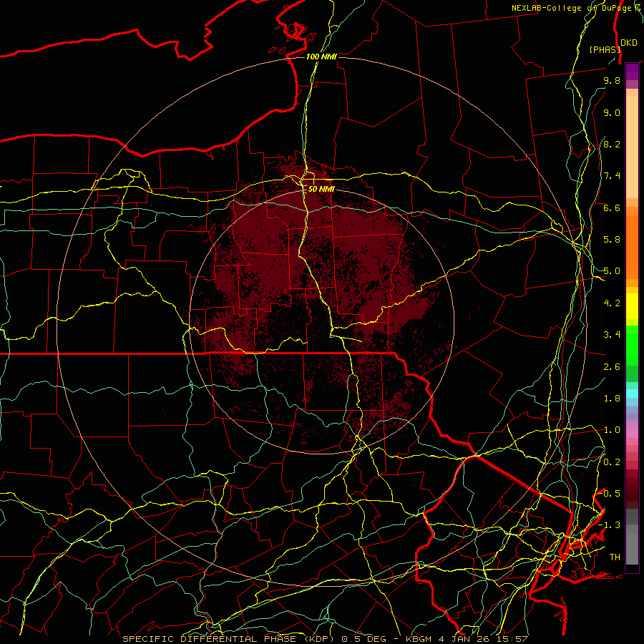Viewport: 644px width, 644px height.
Task: Click the 100 NMI range ring label
Action: pos(321,57)
